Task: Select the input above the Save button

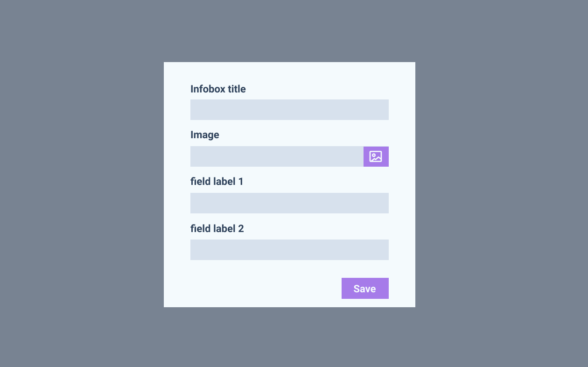Action: pyautogui.click(x=289, y=250)
